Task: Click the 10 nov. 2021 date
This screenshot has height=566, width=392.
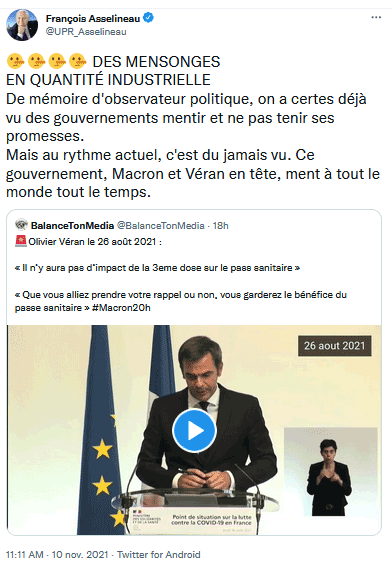Action: pyautogui.click(x=80, y=554)
